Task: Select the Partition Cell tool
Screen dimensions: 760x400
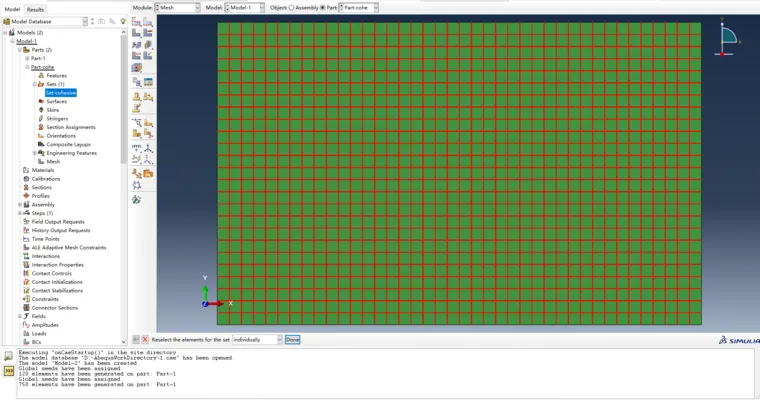Action: pos(136,133)
